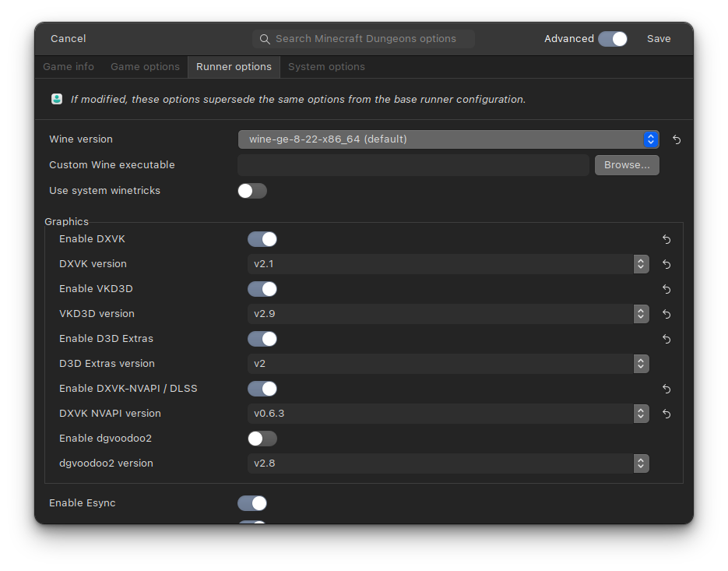
Task: Toggle the Advanced switch off
Action: [x=613, y=39]
